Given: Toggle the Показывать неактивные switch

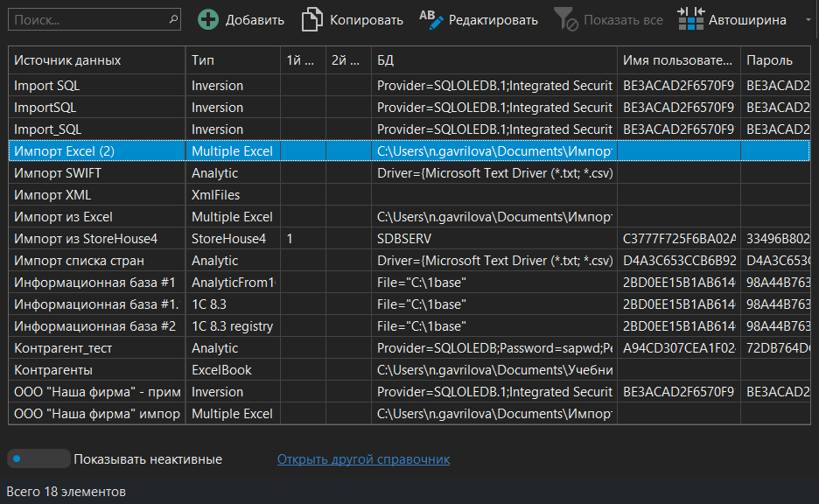Looking at the screenshot, I should click(38, 458).
